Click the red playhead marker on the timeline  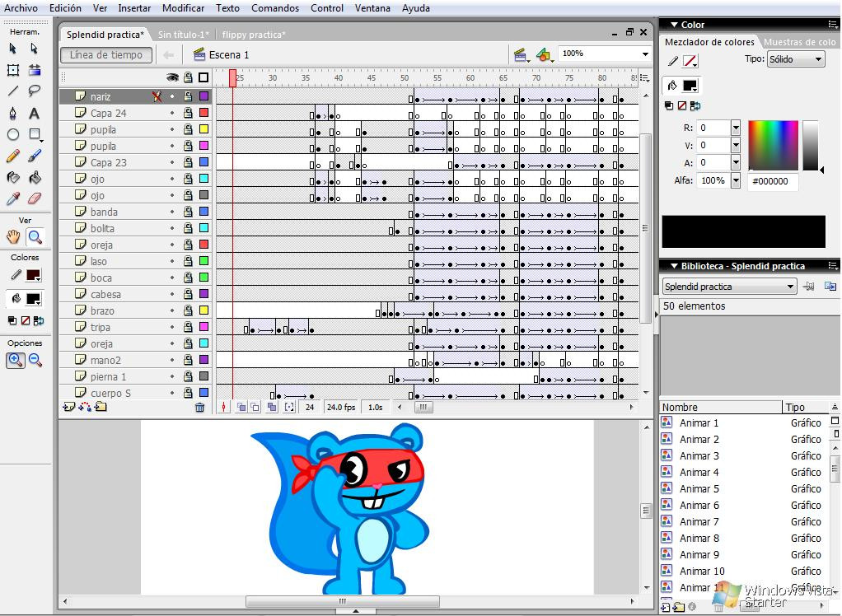point(232,78)
